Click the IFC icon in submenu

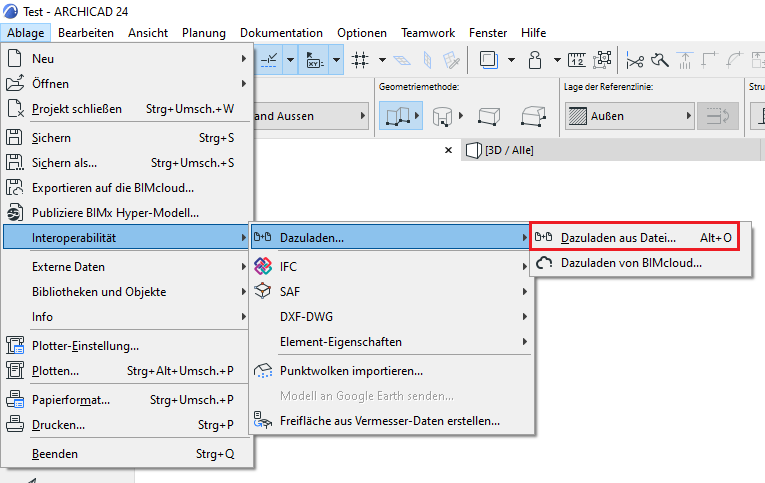tap(263, 266)
